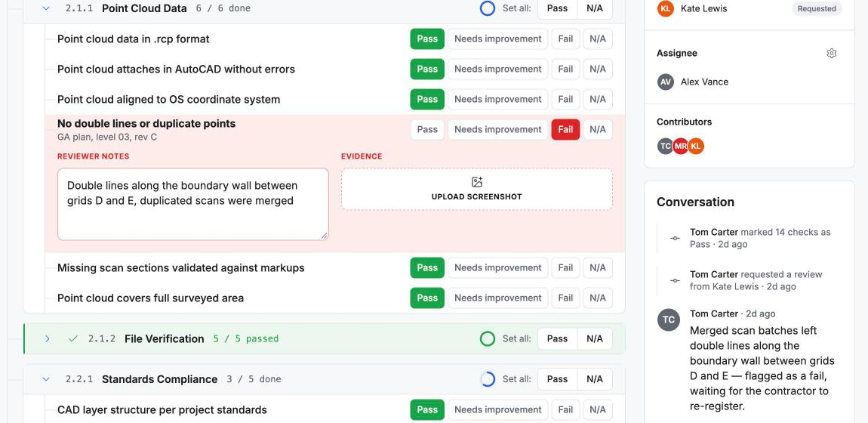Screen dimensions: 868x423
Task: Mark CAD layer structure N/A
Action: pos(597,409)
